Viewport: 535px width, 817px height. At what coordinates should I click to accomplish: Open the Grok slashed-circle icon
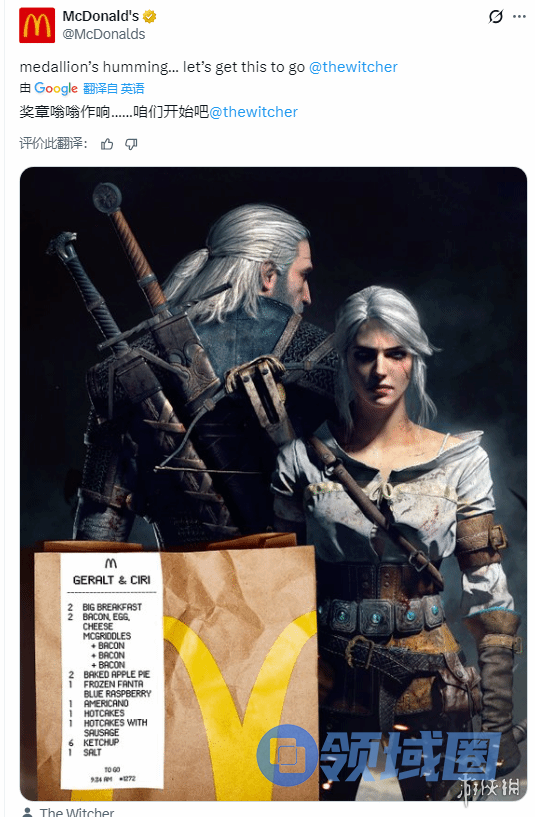coord(495,17)
